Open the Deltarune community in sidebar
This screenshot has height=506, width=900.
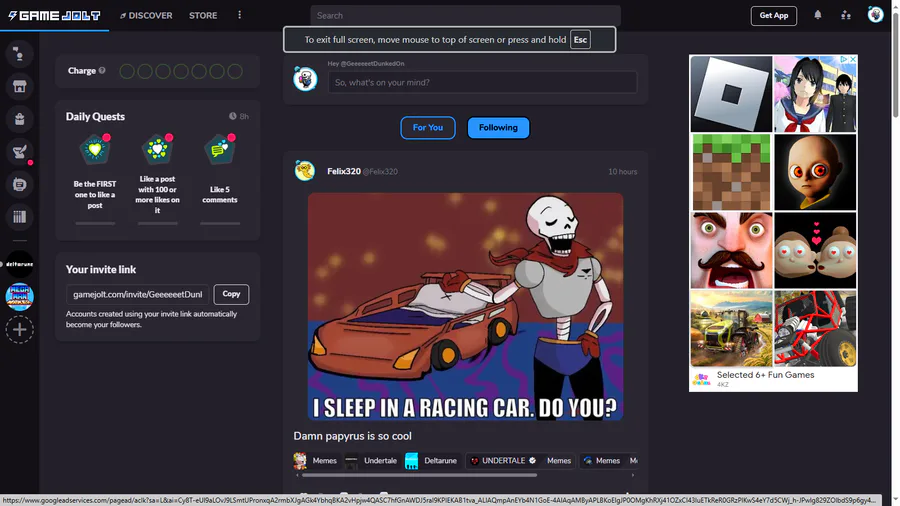point(20,264)
